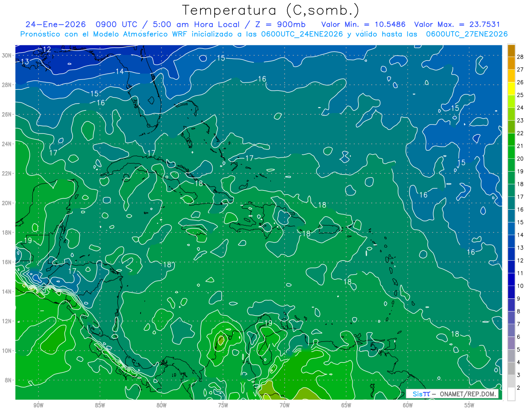Click latitude axis label "20N"
The height and width of the screenshot is (411, 532).
(x=7, y=203)
